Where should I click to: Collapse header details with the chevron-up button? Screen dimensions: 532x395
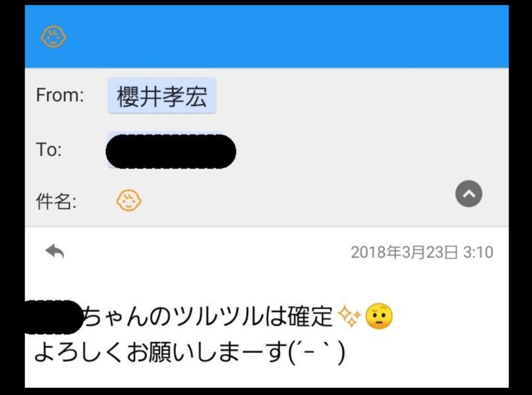[469, 194]
